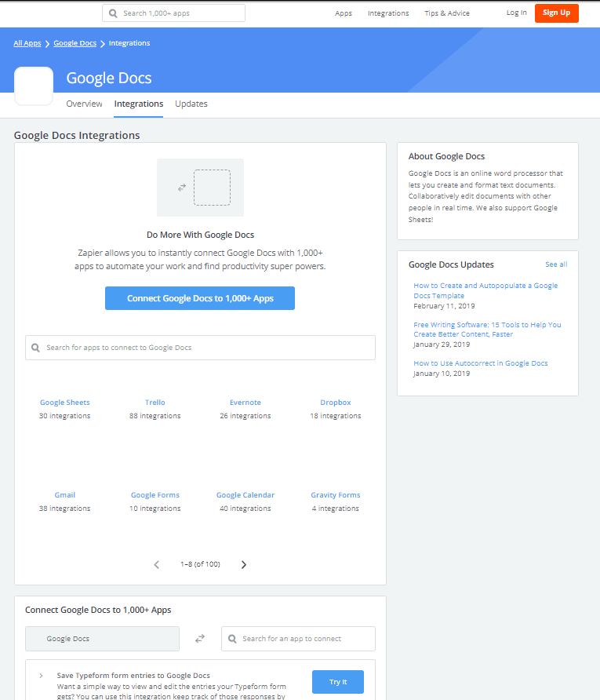This screenshot has height=700, width=600.
Task: Click '10 integrations' under Google Forms
Action: click(x=155, y=509)
